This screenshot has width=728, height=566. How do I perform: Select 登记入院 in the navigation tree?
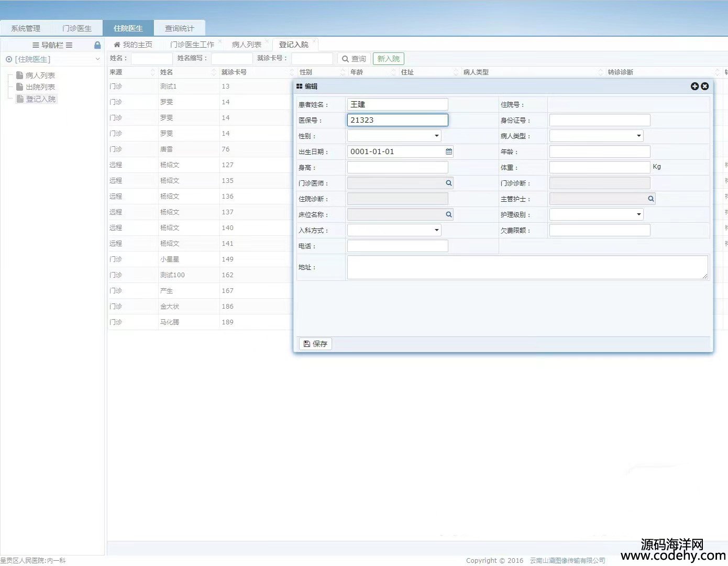pos(41,99)
